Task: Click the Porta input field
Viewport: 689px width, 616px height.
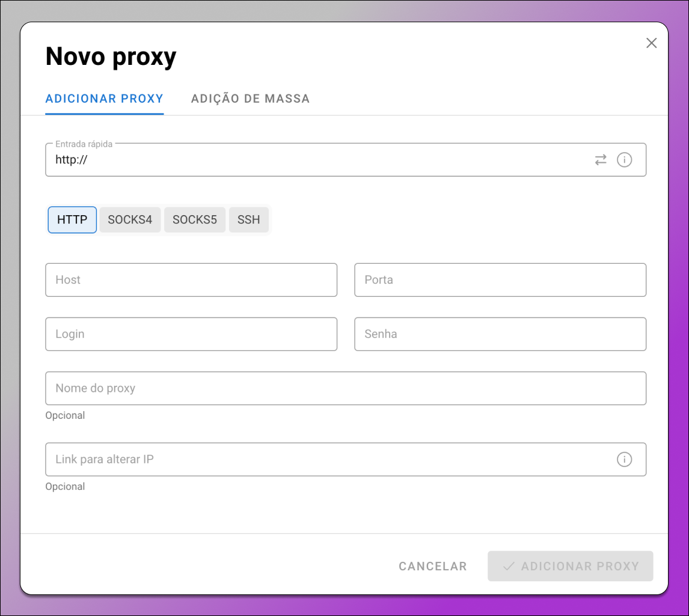Action: pyautogui.click(x=500, y=280)
